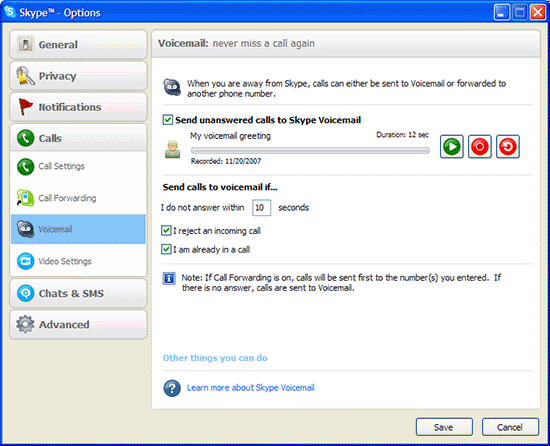This screenshot has height=446, width=550.
Task: Click the 'Recorded: 11/20/2007' text
Action: (226, 161)
